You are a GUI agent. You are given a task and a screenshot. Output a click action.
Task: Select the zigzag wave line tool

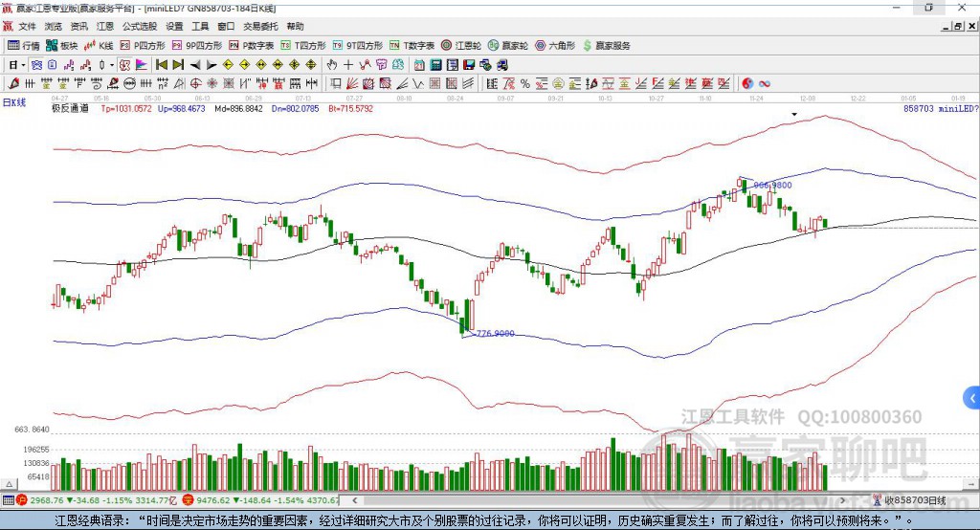(418, 84)
